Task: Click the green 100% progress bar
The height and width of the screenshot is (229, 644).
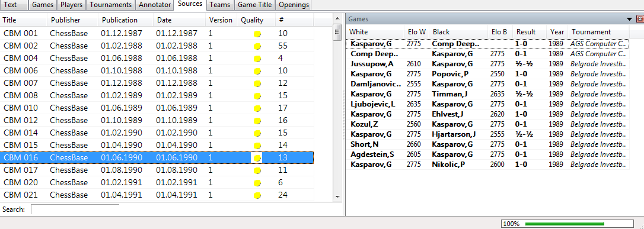Action: point(565,224)
